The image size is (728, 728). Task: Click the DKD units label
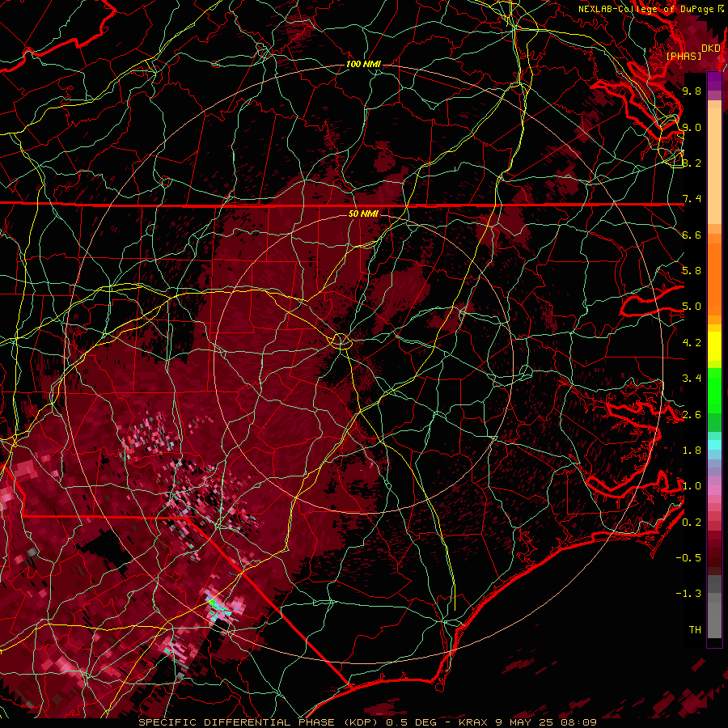[x=710, y=48]
